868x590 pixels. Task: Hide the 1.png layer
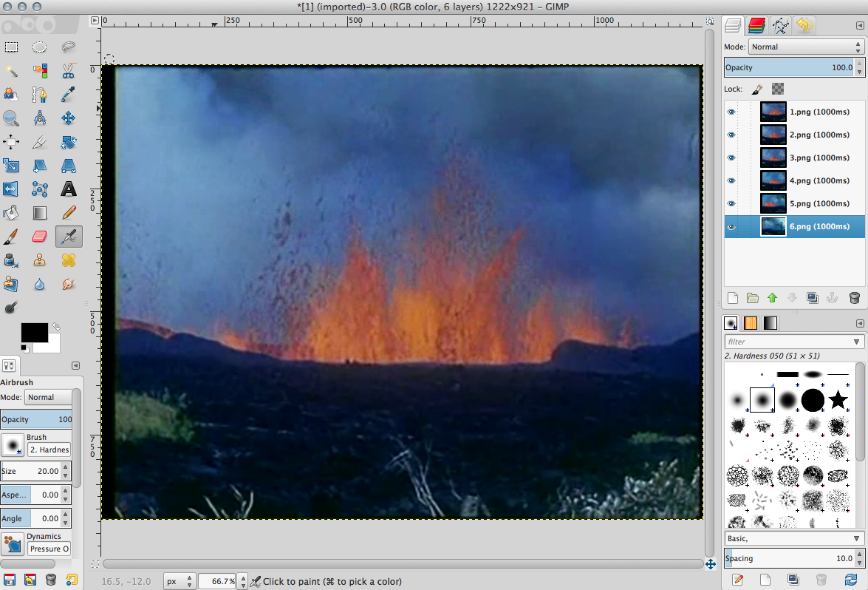731,112
